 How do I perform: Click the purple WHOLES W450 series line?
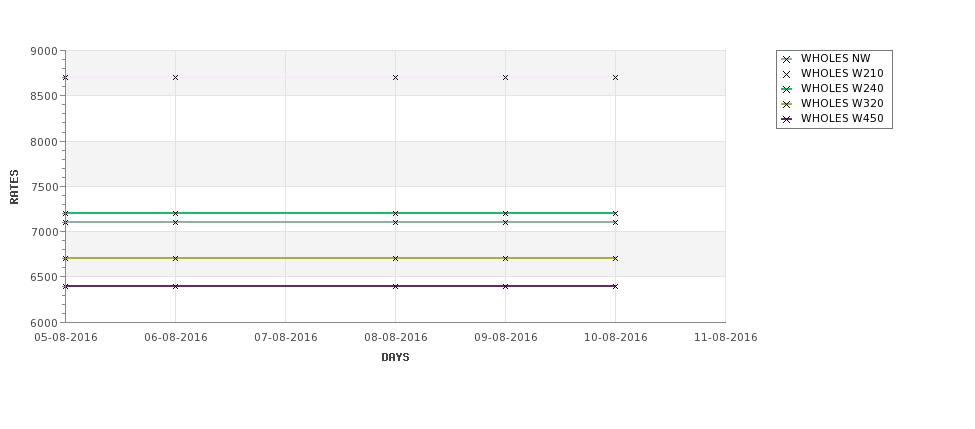340,286
